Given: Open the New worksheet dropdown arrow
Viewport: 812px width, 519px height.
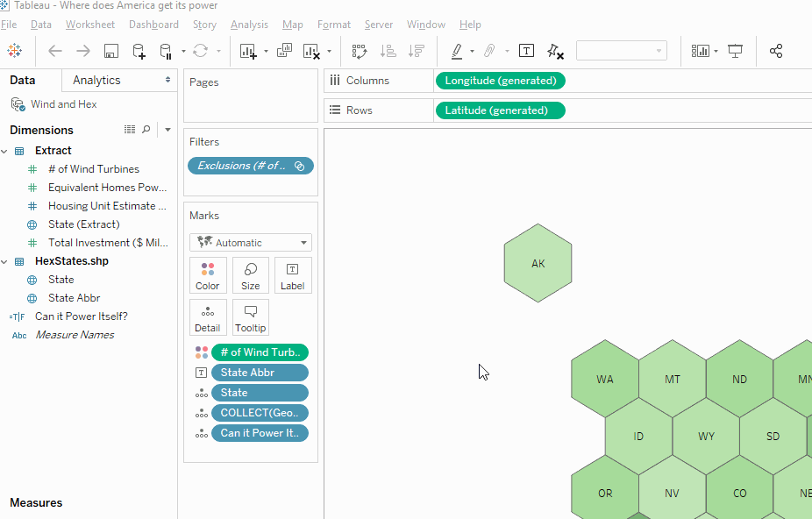Looking at the screenshot, I should pyautogui.click(x=267, y=51).
